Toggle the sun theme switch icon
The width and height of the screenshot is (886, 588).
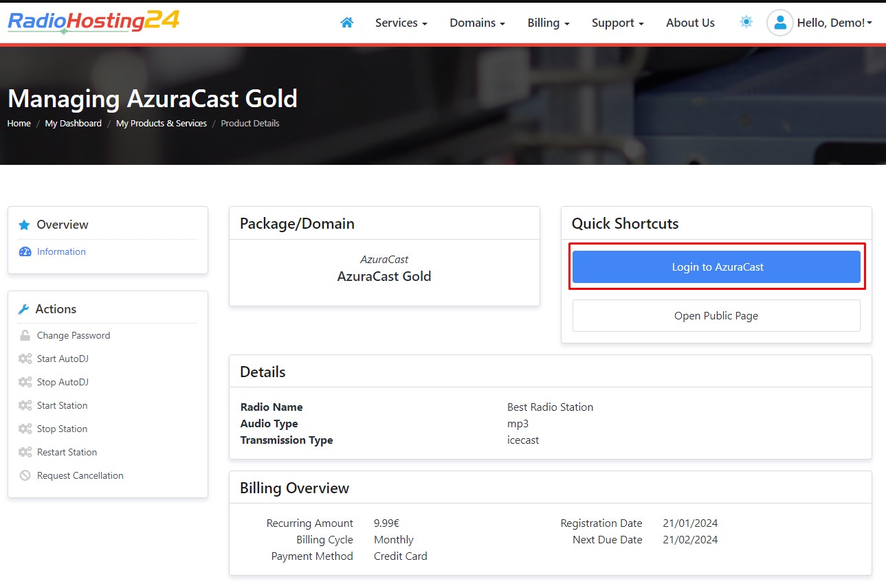[746, 22]
